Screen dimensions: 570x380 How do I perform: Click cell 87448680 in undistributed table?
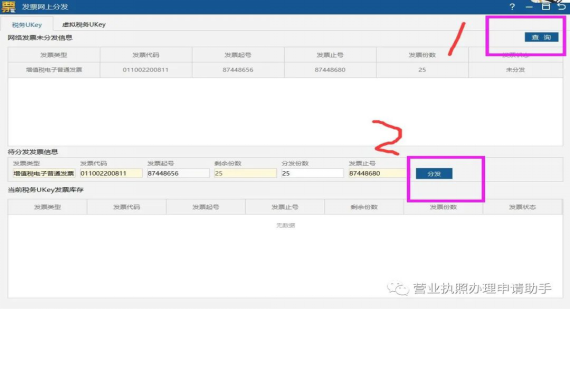click(x=330, y=70)
